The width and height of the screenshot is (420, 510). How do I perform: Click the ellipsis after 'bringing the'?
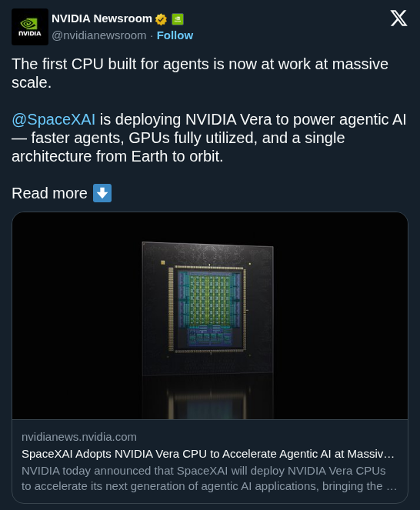point(392,487)
